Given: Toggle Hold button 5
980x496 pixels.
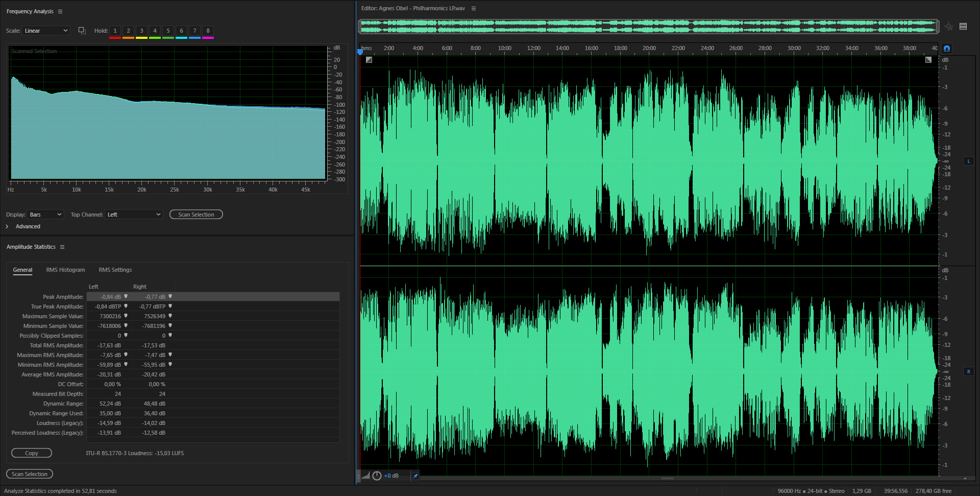Looking at the screenshot, I should [x=168, y=31].
